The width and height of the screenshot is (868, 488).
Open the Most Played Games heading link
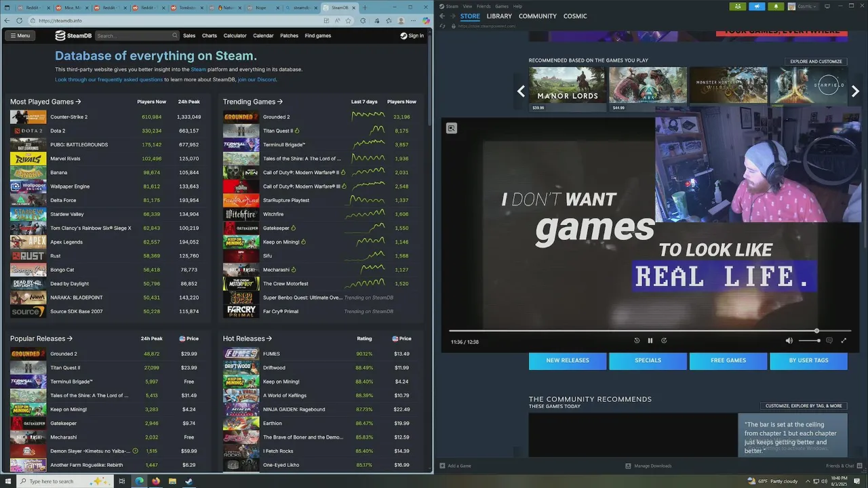point(45,102)
